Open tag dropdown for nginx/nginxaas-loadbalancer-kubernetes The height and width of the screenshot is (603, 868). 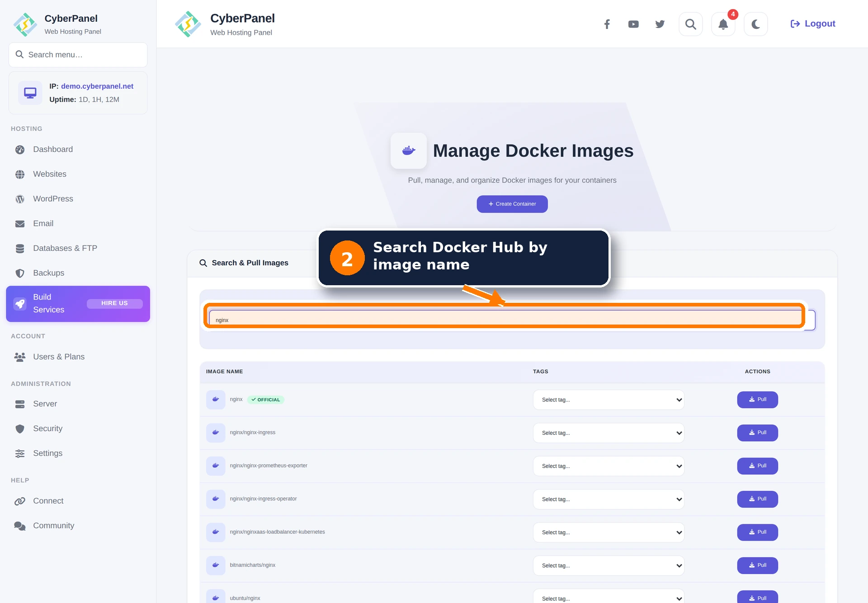tap(609, 532)
